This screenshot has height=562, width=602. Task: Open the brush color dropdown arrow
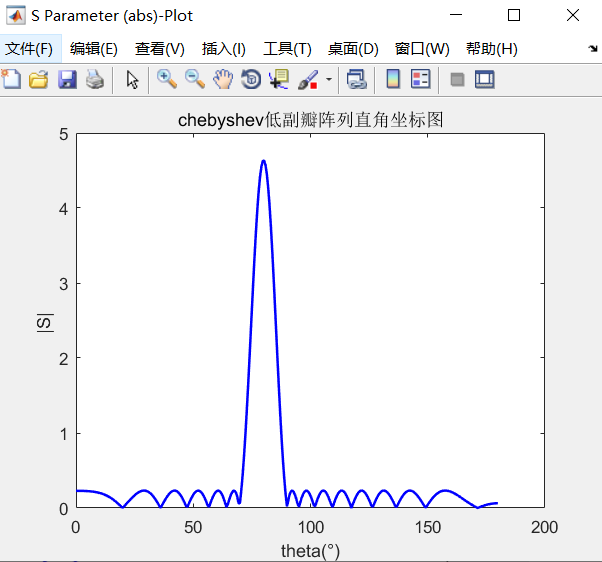click(329, 79)
